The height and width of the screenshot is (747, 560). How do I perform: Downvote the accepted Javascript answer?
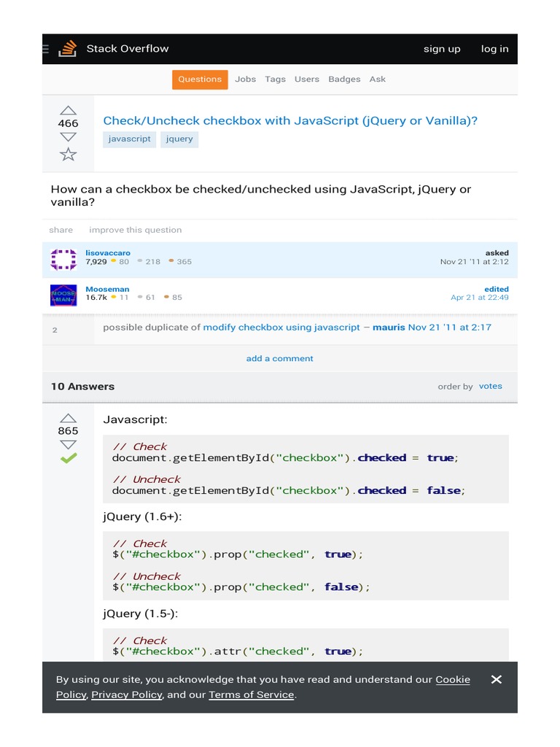point(68,444)
